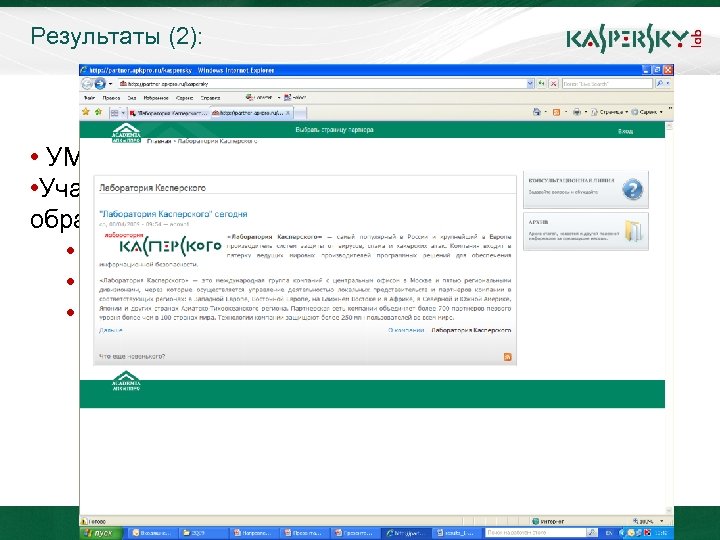Open the Правка menu
The image size is (720, 540).
[111, 98]
